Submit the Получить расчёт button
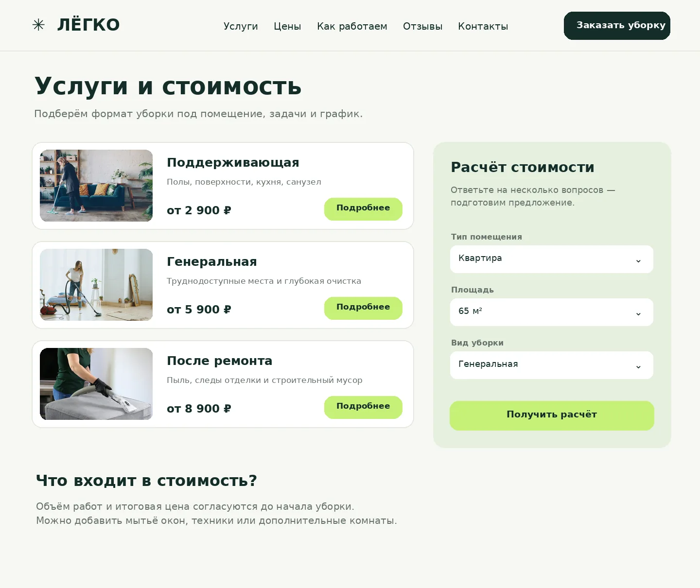700x588 pixels. point(552,415)
